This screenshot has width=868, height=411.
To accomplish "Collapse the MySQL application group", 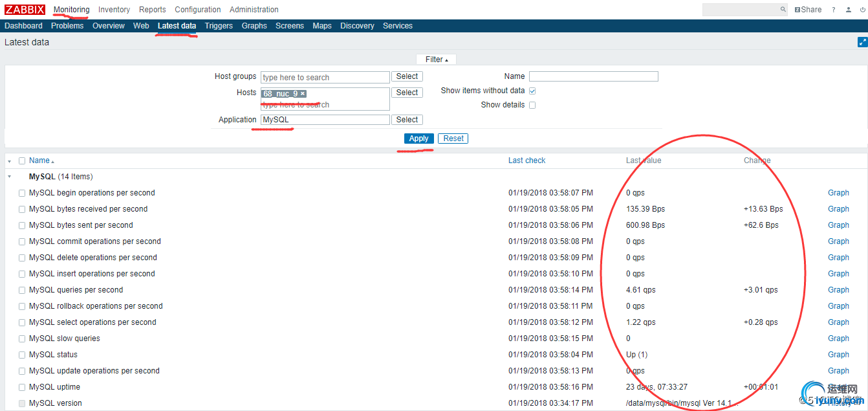I will click(x=9, y=177).
